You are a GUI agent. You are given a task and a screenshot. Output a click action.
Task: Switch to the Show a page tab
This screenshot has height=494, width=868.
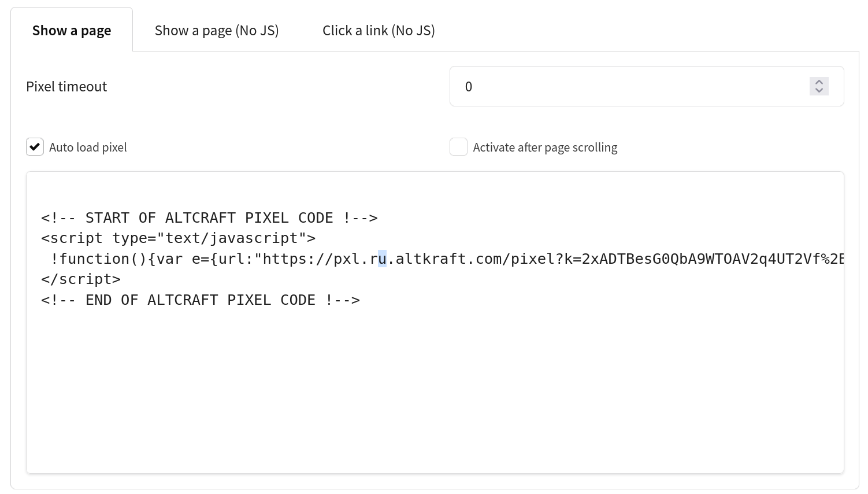pyautogui.click(x=72, y=30)
